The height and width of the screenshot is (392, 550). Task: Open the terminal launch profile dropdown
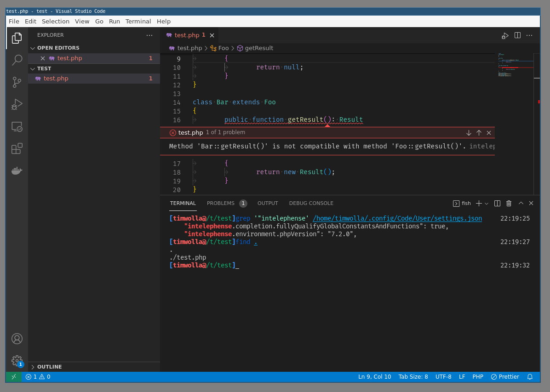(x=486, y=203)
